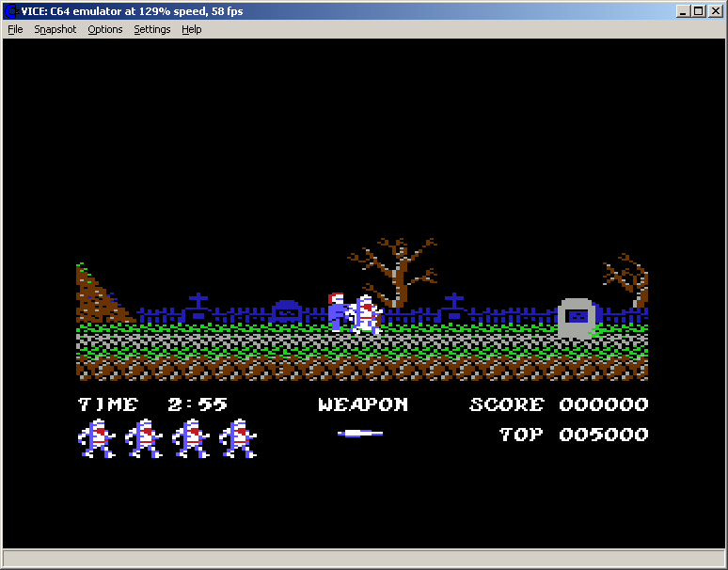This screenshot has height=570, width=728.
Task: Click the SCORE 000000 readout
Action: pyautogui.click(x=559, y=404)
